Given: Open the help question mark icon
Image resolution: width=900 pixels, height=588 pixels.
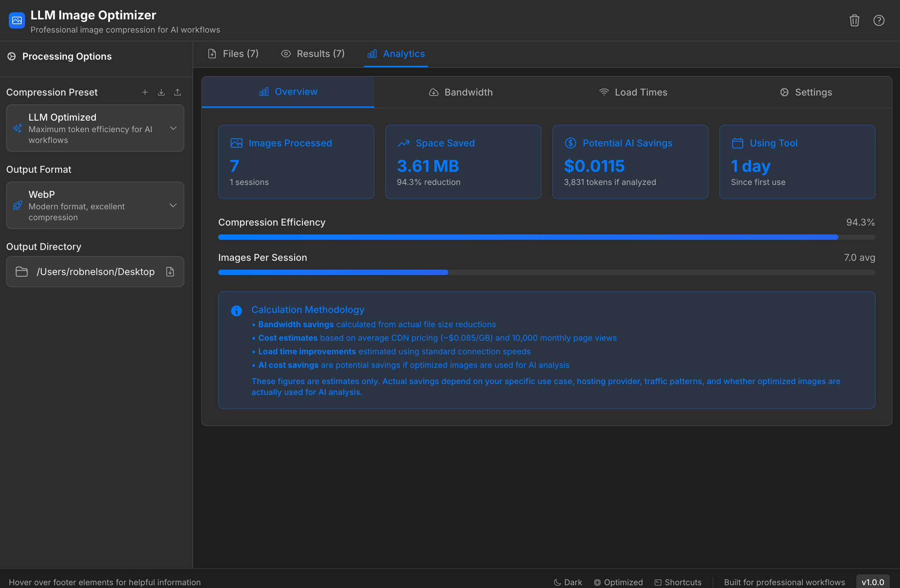Looking at the screenshot, I should 879,21.
